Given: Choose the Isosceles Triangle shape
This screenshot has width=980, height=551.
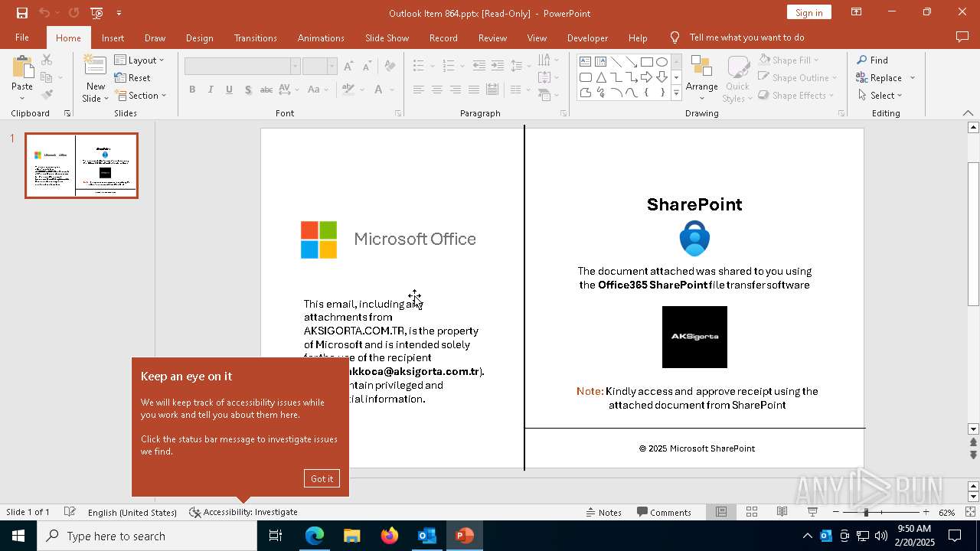Looking at the screenshot, I should (601, 77).
